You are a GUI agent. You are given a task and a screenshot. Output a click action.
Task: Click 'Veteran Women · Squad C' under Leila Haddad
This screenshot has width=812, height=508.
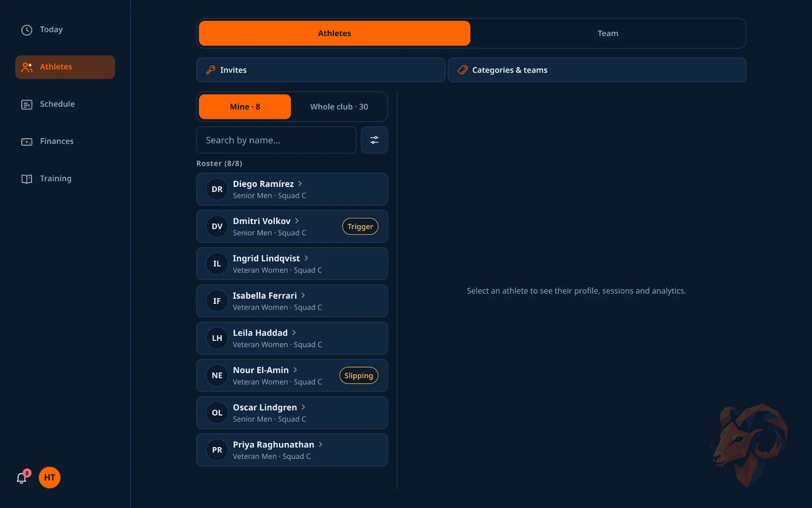point(278,345)
